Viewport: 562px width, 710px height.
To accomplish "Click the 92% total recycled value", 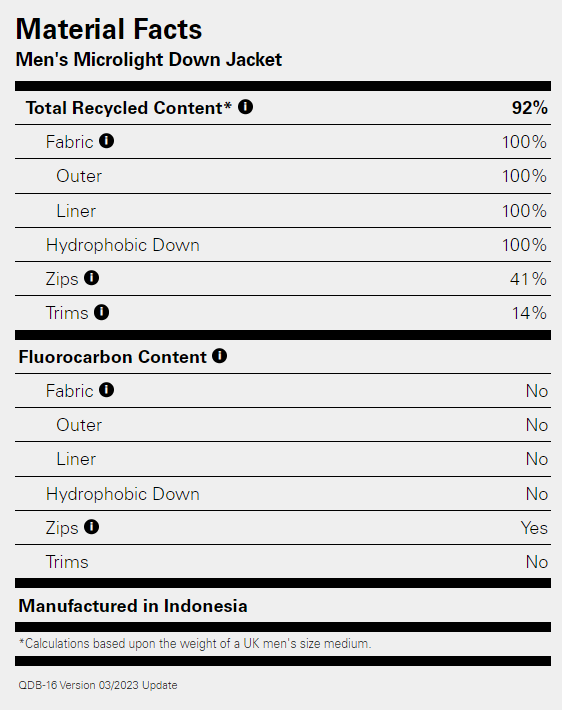I will pos(529,108).
